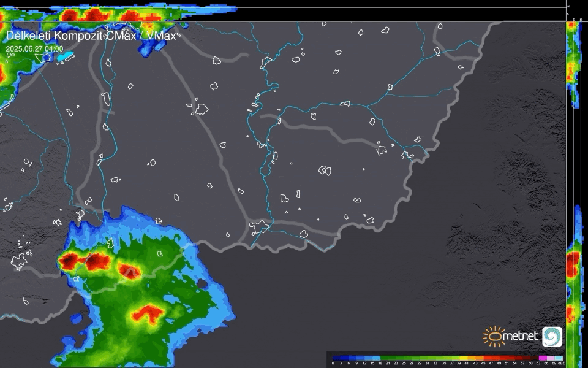This screenshot has width=588, height=368.
Task: Click the metnet brand name text
Action: click(x=521, y=336)
